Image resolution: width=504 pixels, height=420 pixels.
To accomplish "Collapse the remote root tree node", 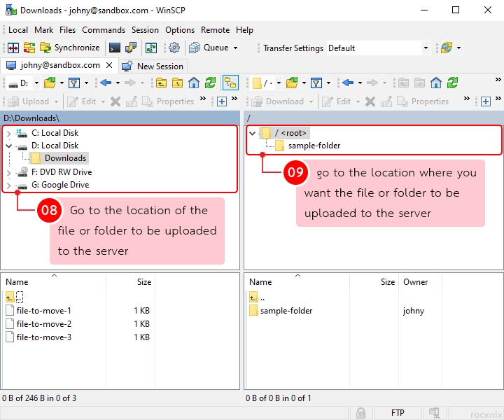I will (x=253, y=133).
